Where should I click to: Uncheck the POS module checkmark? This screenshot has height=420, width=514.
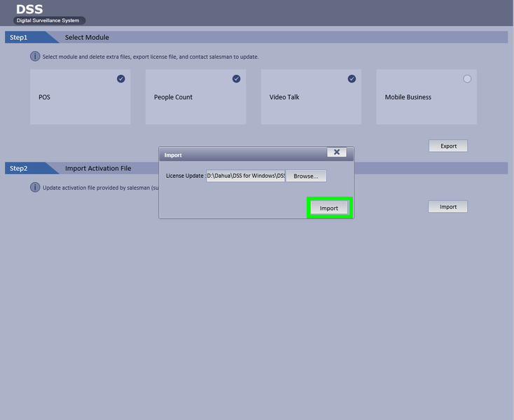tap(121, 78)
